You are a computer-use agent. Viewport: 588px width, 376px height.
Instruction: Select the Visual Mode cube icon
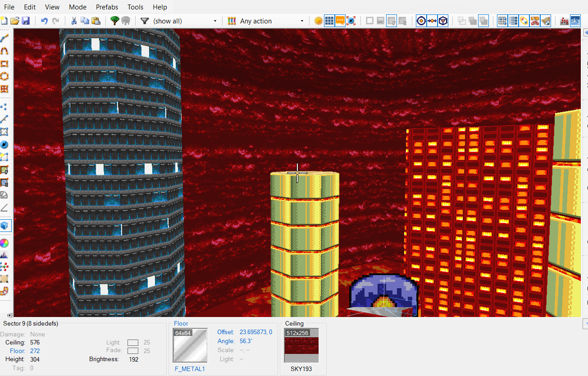5,226
